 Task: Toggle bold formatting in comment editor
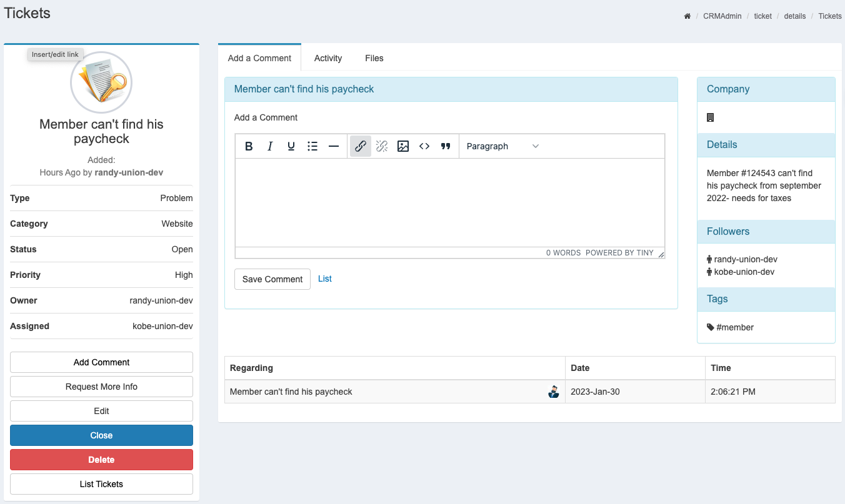249,146
